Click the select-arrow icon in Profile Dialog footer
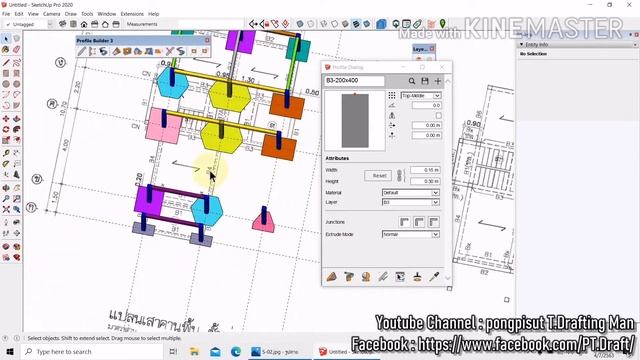The height and width of the screenshot is (360, 640). [400, 277]
